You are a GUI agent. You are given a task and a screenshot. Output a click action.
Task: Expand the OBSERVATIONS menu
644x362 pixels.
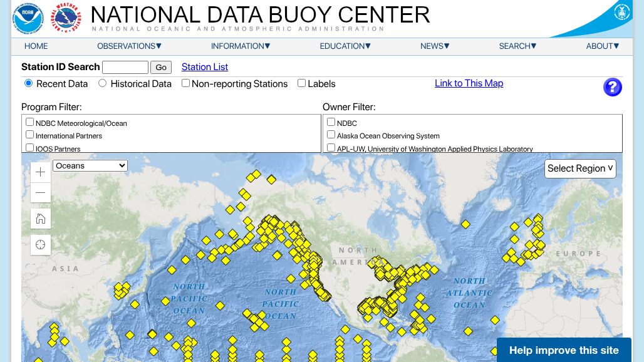click(129, 46)
